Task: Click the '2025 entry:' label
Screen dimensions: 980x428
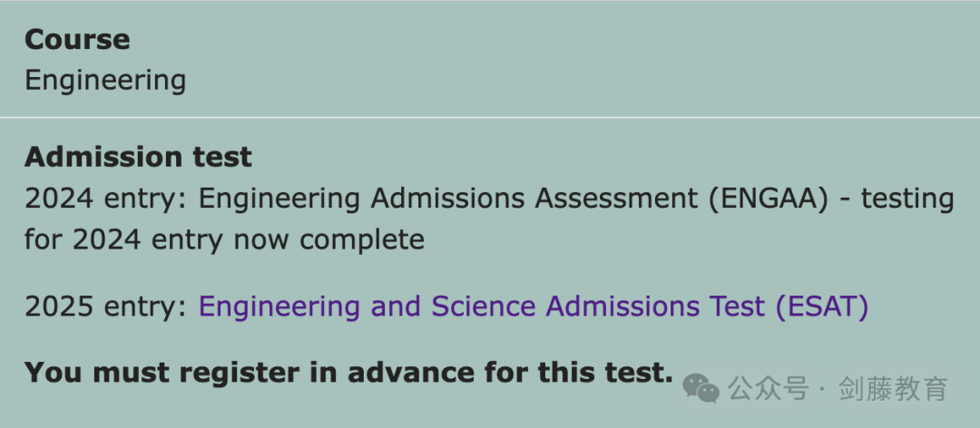Action: coord(106,306)
